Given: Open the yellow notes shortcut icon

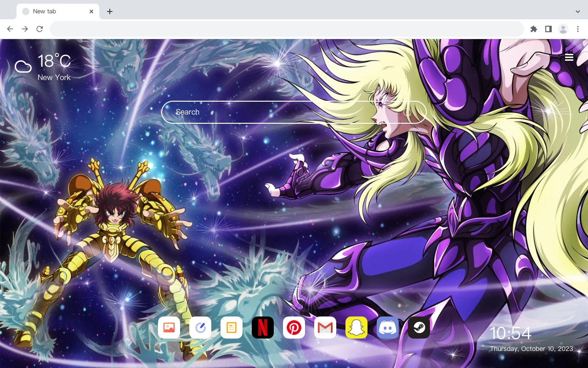Looking at the screenshot, I should pyautogui.click(x=232, y=328).
